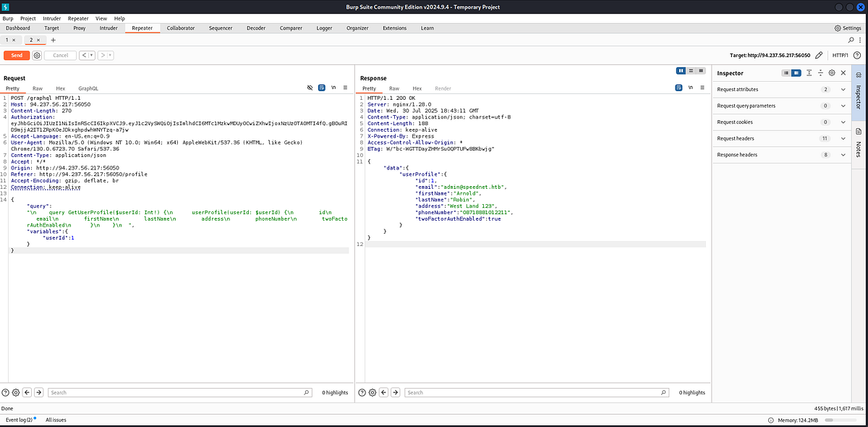Toggle response non-printable characters \n
The height and width of the screenshot is (427, 868).
(690, 88)
